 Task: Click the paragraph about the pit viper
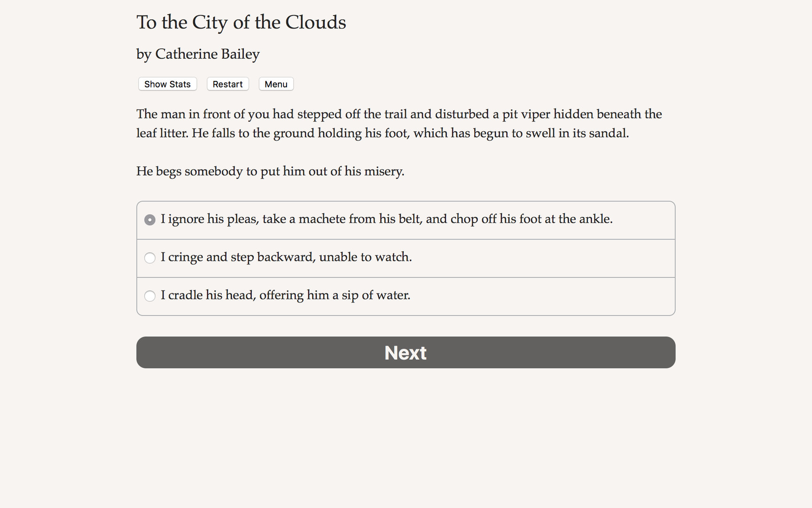398,123
